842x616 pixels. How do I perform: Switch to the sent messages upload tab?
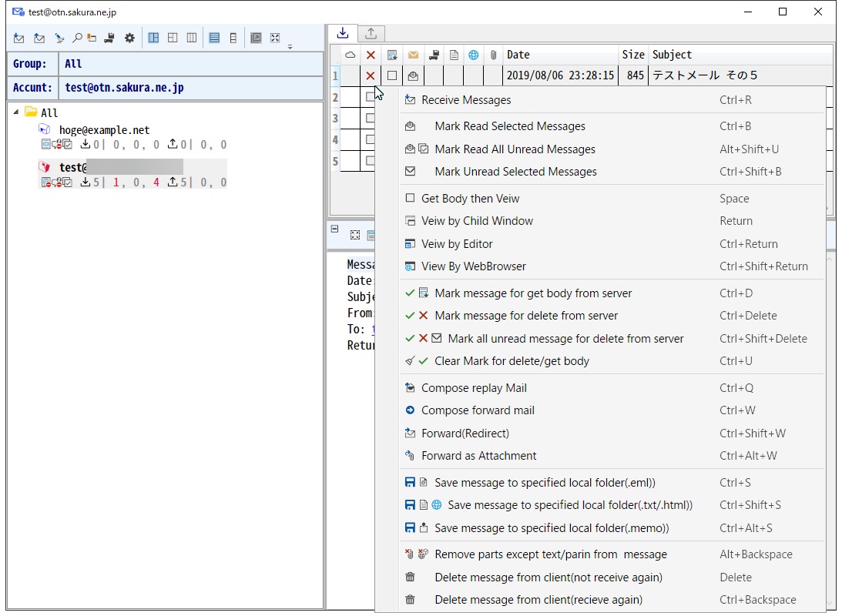tap(371, 33)
